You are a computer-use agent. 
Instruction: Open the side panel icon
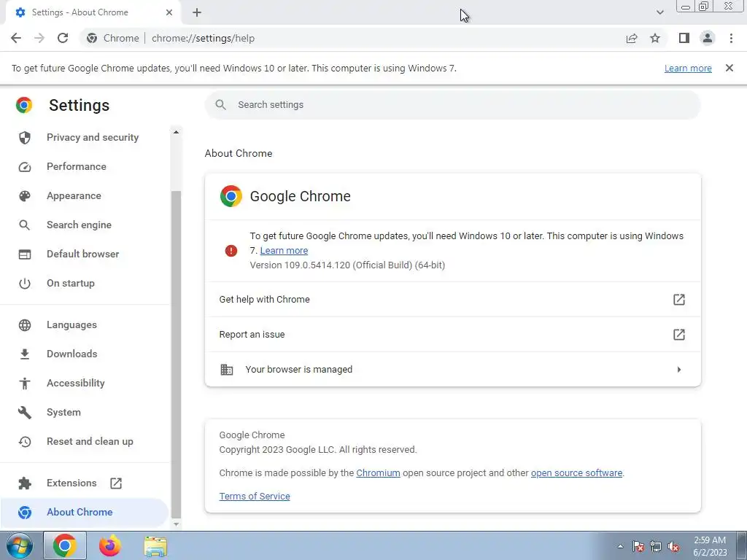tap(684, 38)
